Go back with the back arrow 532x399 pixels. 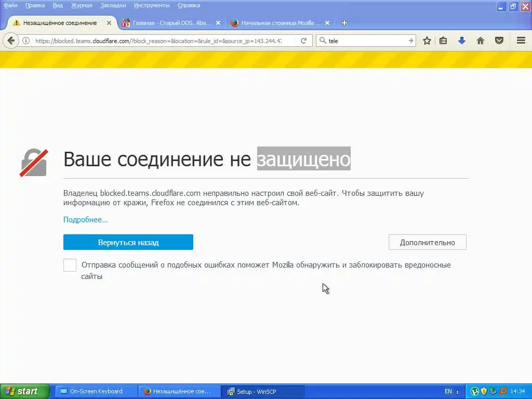click(x=11, y=41)
